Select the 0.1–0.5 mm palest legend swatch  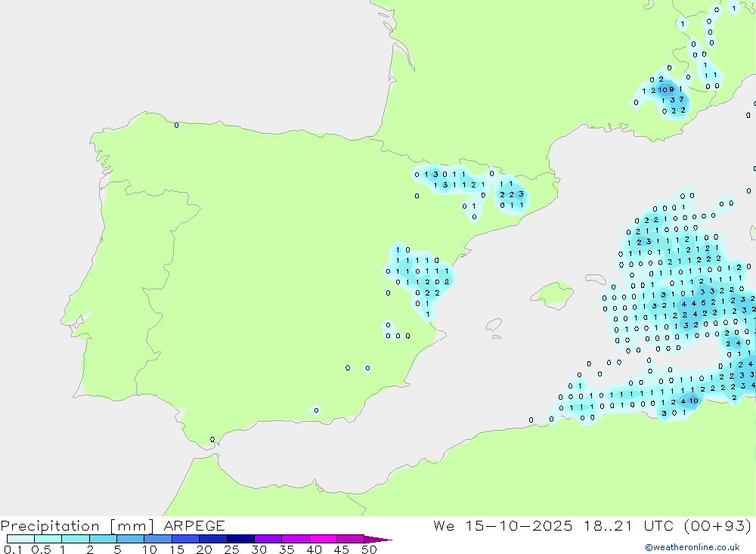click(20, 539)
